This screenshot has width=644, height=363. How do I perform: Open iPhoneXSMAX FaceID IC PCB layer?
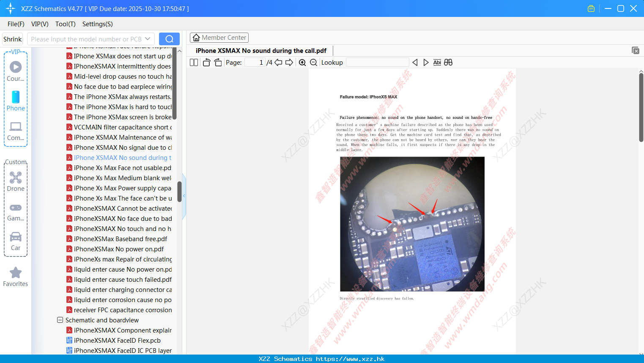[x=119, y=351]
